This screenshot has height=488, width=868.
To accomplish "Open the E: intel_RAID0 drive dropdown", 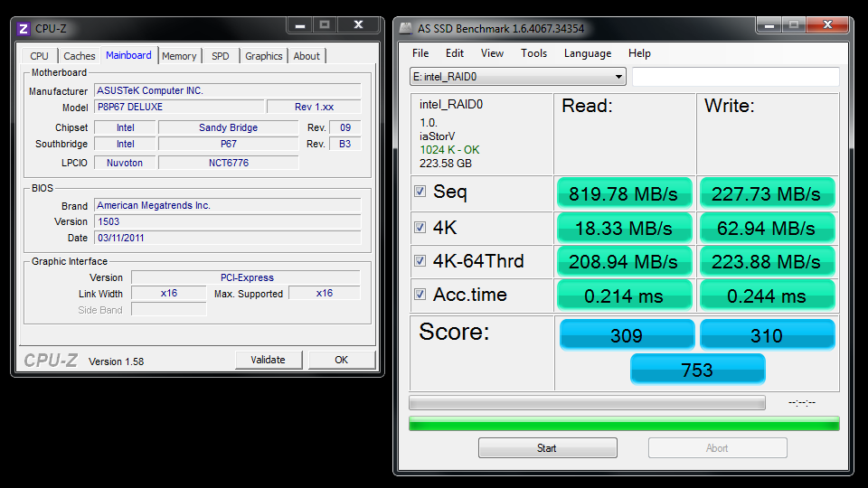I will 517,76.
